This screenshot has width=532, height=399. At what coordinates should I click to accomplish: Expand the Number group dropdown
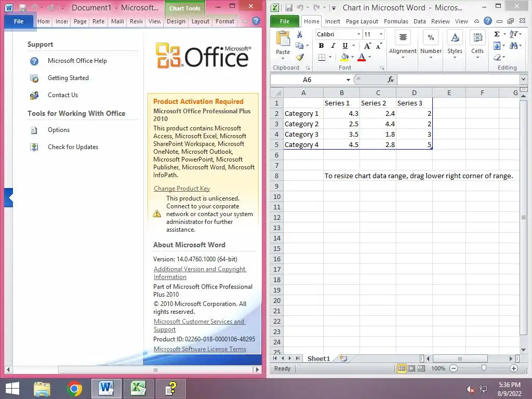tap(431, 58)
